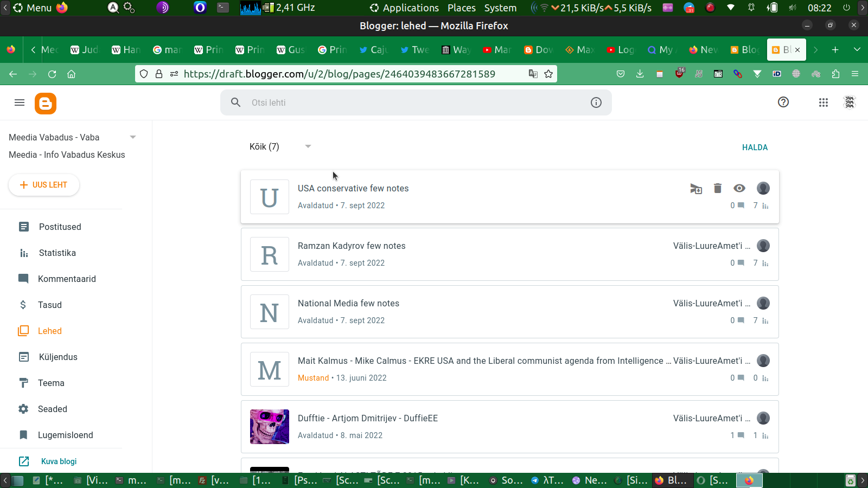Expand the blog selector dropdown arrow
The width and height of the screenshot is (868, 488).
[133, 137]
